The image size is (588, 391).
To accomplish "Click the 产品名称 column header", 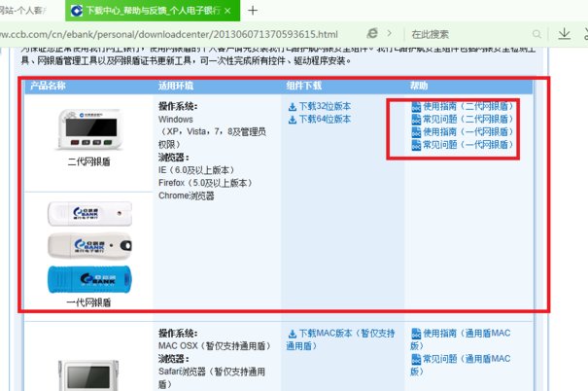I will (48, 86).
